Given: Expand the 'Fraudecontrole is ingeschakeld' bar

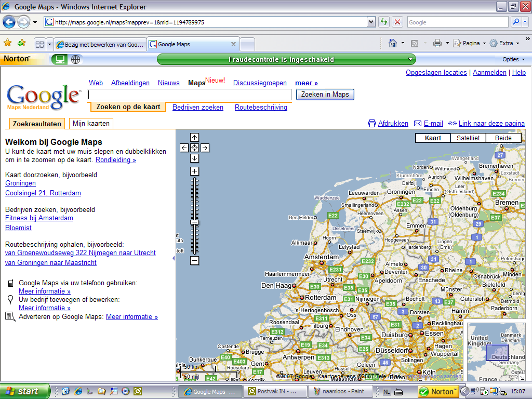Looking at the screenshot, I should point(286,59).
